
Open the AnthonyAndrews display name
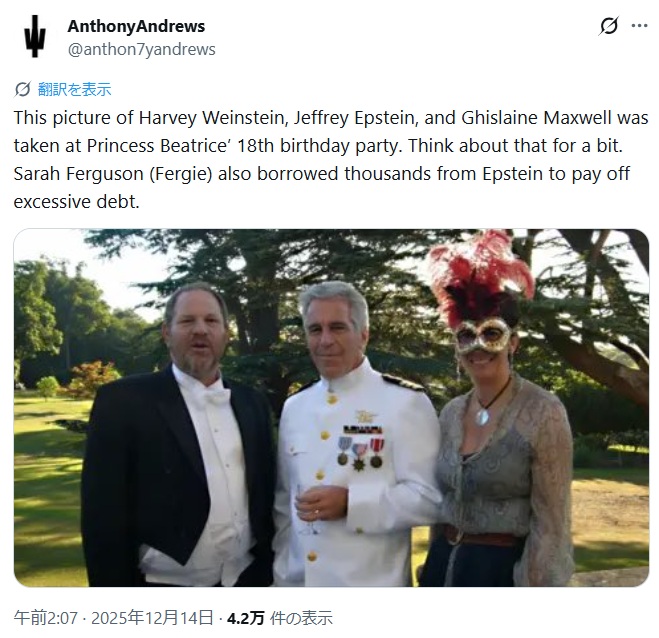click(136, 26)
